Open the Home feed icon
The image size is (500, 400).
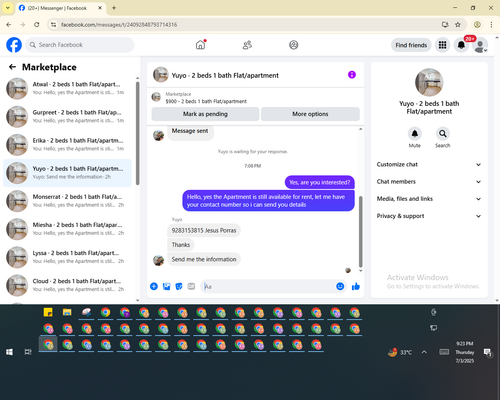[x=200, y=45]
